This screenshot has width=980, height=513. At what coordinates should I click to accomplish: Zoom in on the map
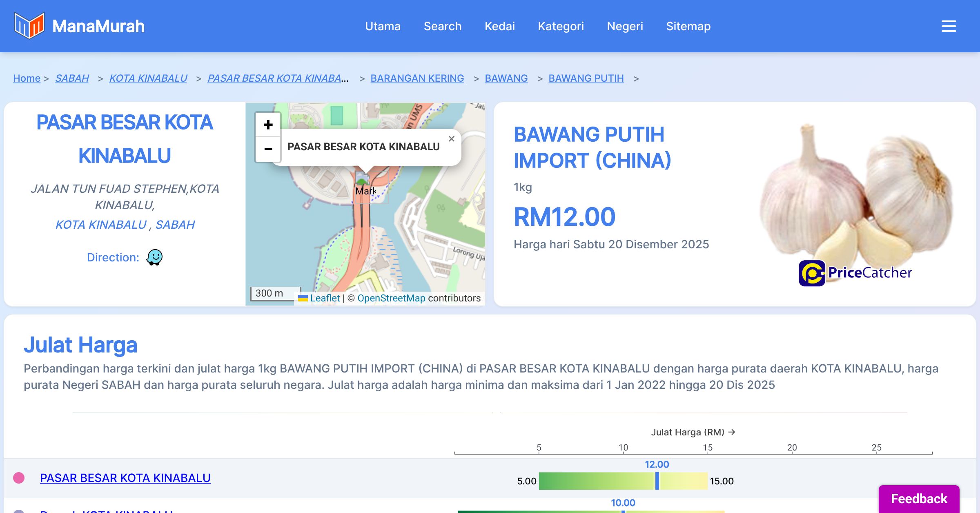tap(268, 125)
